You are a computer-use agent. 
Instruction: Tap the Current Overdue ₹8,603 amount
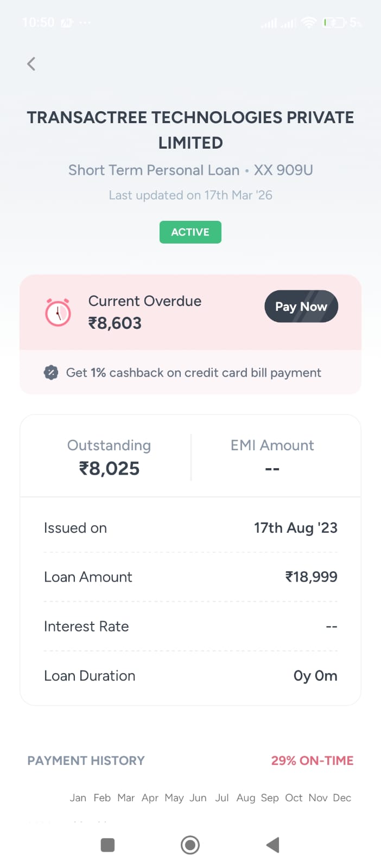(x=115, y=323)
